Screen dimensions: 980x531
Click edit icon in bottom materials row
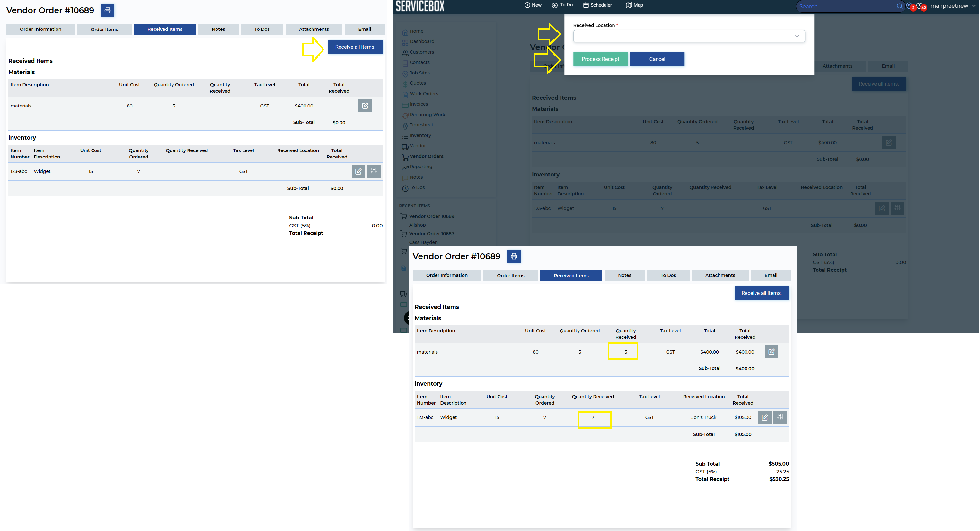771,352
